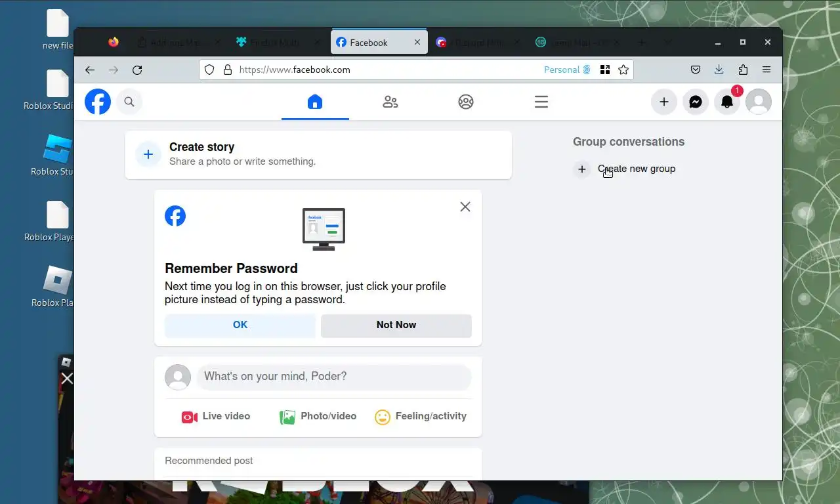Choose Not Now on the Remember Password card
Screen dimensions: 840x504
pos(396,325)
